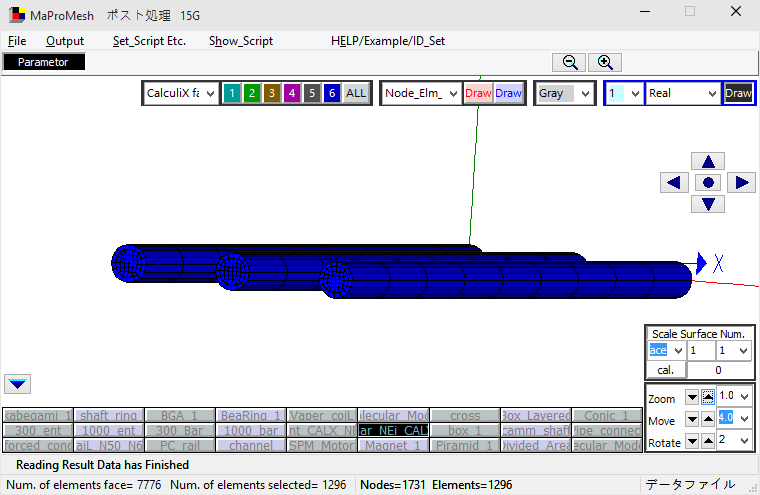This screenshot has width=760, height=495.
Task: Click the Parametor tab button
Action: click(44, 62)
